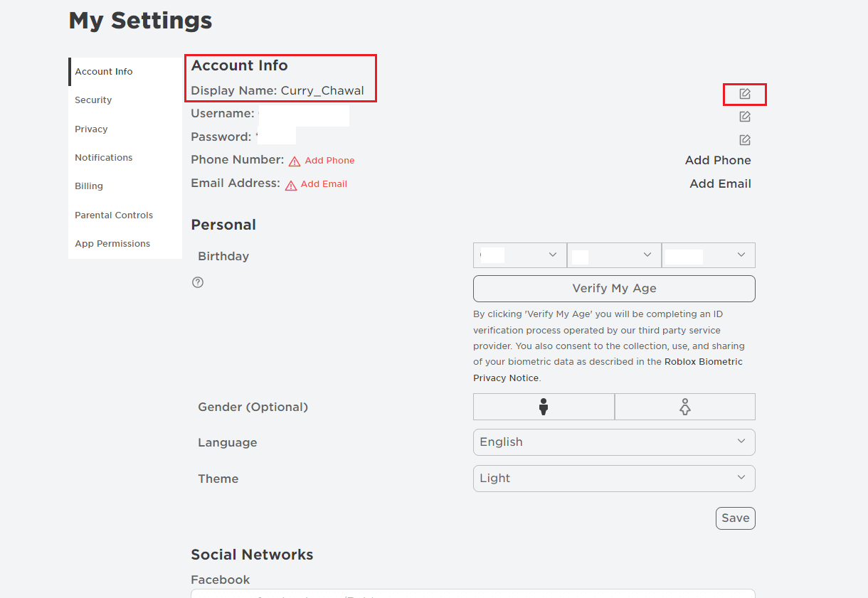868x598 pixels.
Task: Open the birthday month dropdown
Action: click(520, 255)
